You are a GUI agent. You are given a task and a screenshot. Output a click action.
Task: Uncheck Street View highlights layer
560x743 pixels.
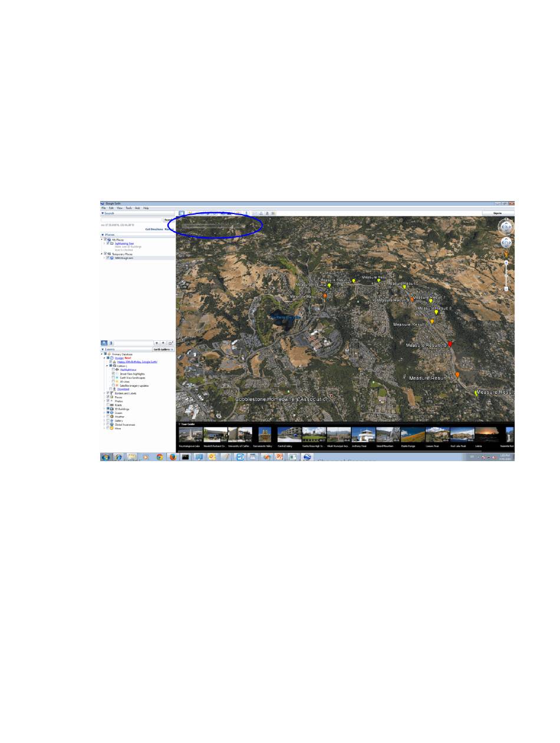coord(113,373)
